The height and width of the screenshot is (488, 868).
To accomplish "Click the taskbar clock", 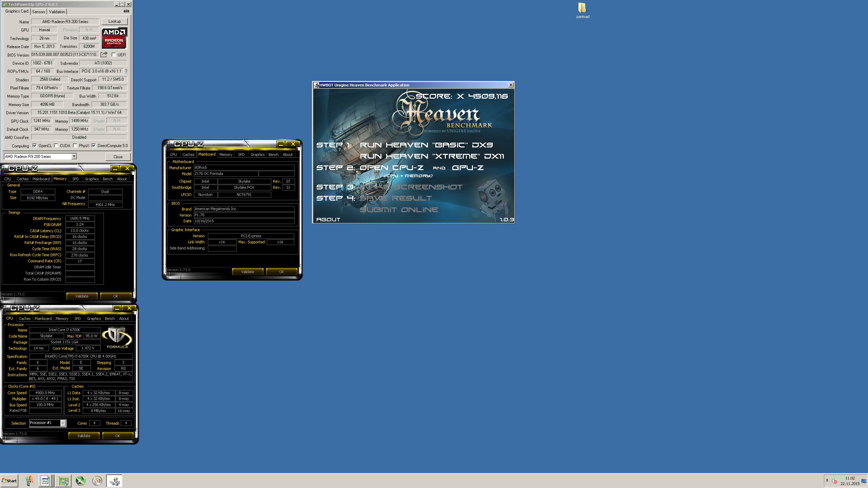I will (x=850, y=481).
